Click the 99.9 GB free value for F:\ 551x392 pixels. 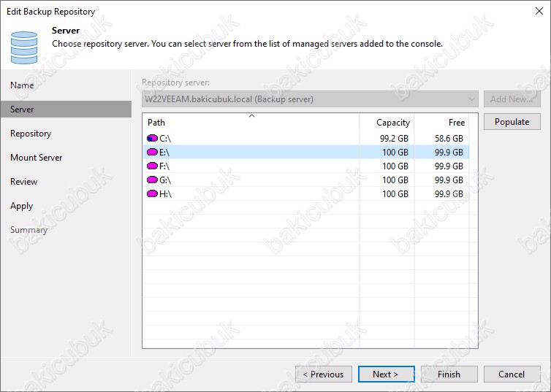pos(449,166)
